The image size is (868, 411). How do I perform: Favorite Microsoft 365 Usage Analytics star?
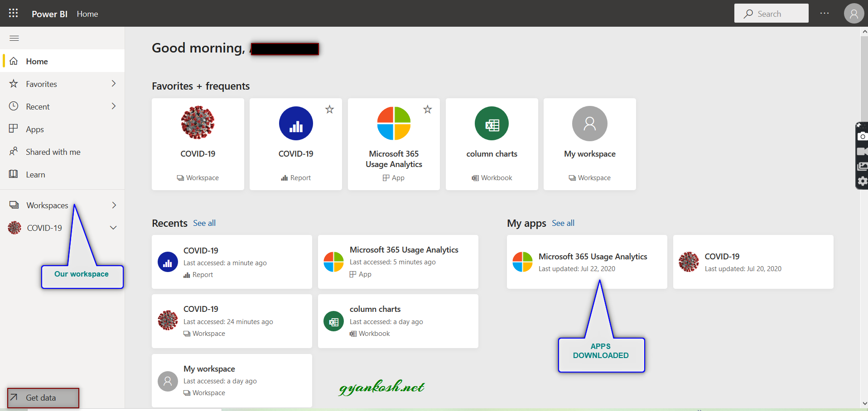tap(428, 109)
